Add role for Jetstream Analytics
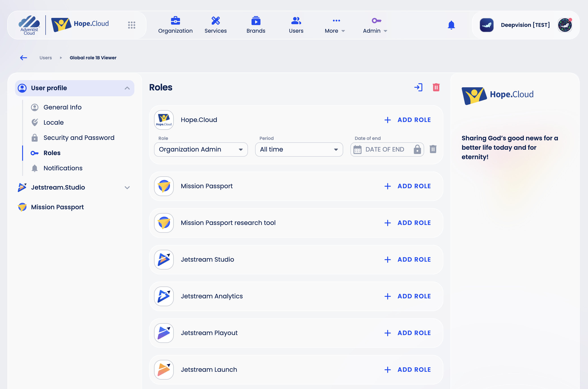The image size is (588, 389). 408,296
